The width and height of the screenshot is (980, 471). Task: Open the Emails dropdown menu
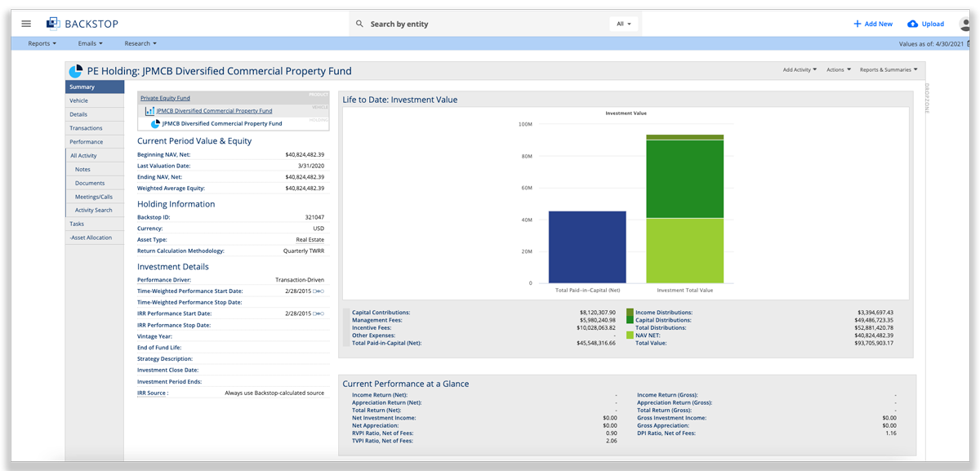[91, 43]
